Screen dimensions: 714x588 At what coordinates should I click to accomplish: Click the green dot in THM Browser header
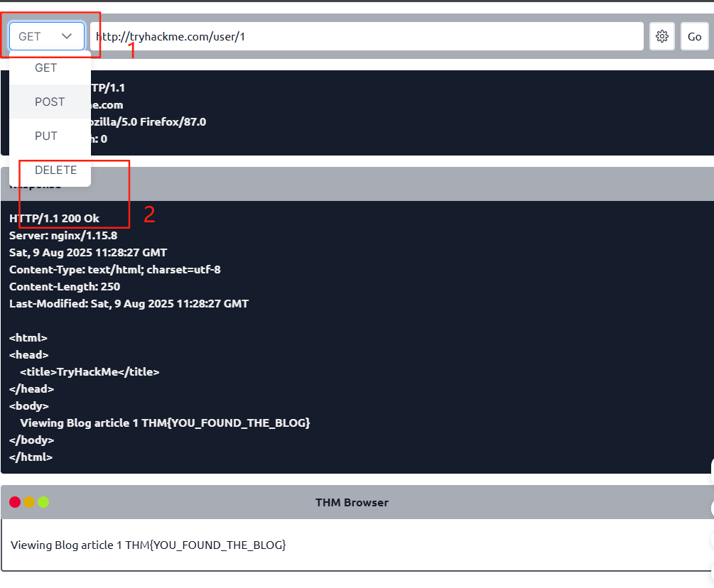click(x=43, y=502)
